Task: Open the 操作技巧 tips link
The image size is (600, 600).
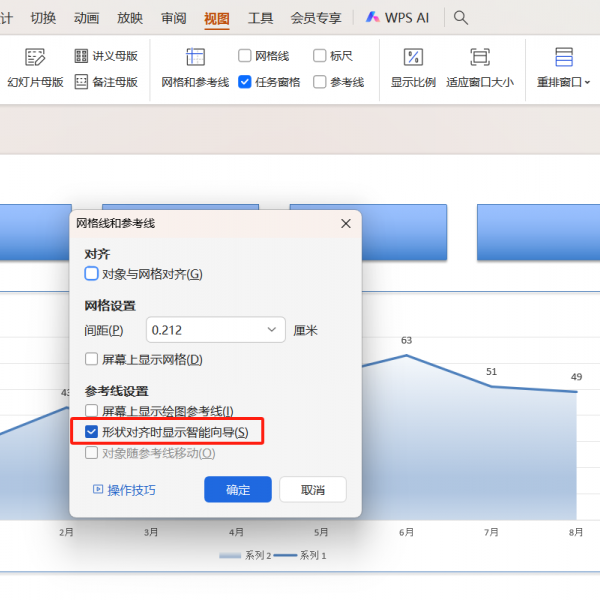Action: [124, 490]
